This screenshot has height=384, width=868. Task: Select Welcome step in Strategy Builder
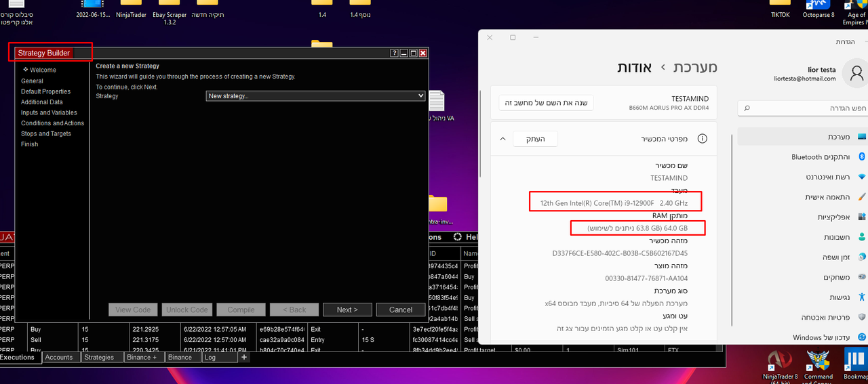click(43, 70)
